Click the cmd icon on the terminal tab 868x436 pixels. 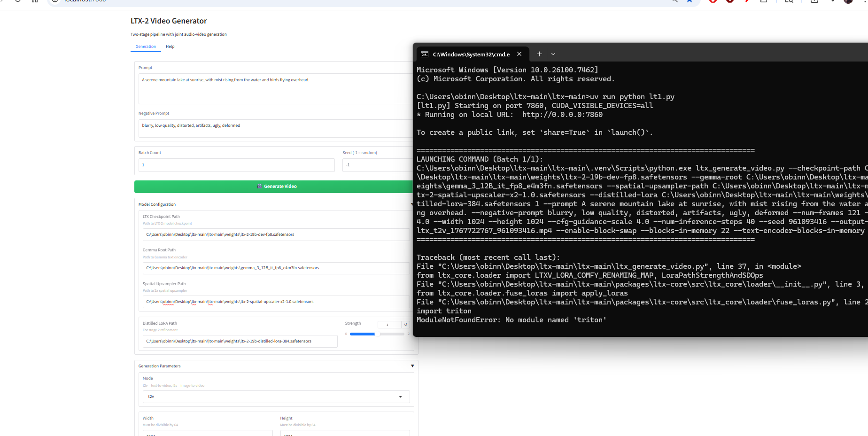coord(425,54)
